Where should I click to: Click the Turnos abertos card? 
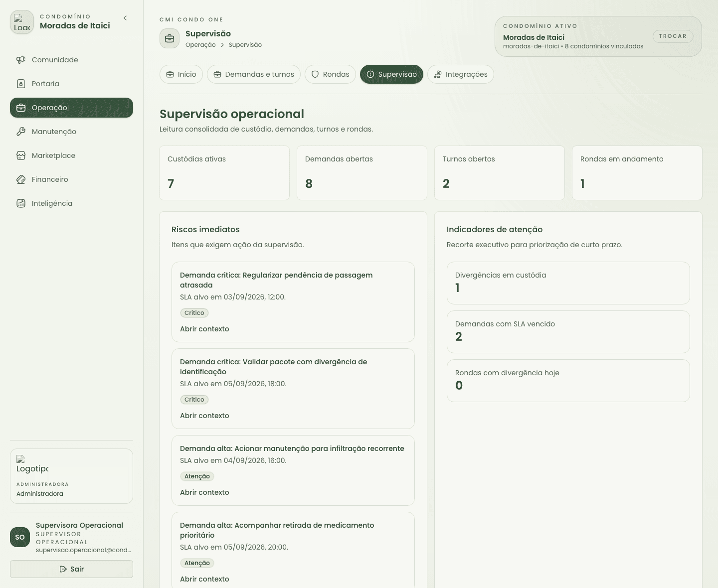[x=500, y=173]
